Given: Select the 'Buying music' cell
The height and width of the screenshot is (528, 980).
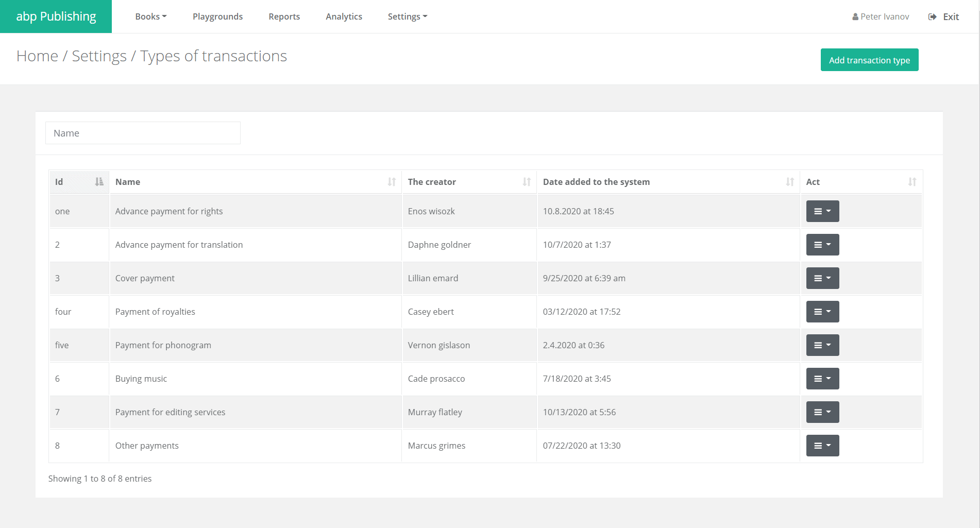Looking at the screenshot, I should pyautogui.click(x=256, y=379).
